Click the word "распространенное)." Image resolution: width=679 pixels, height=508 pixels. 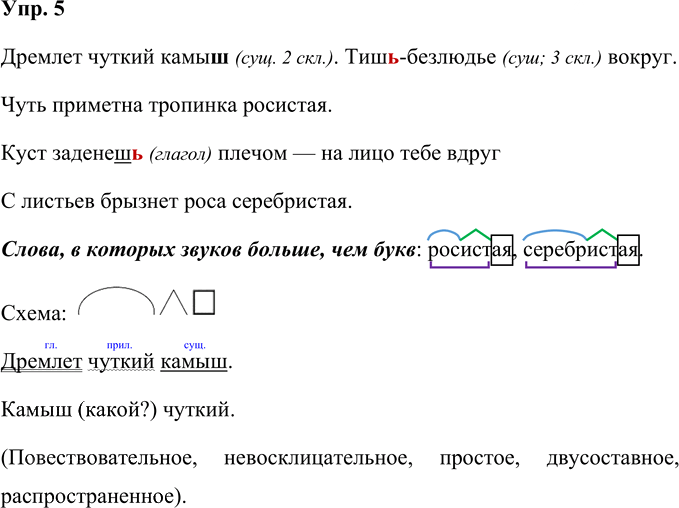pos(94,497)
